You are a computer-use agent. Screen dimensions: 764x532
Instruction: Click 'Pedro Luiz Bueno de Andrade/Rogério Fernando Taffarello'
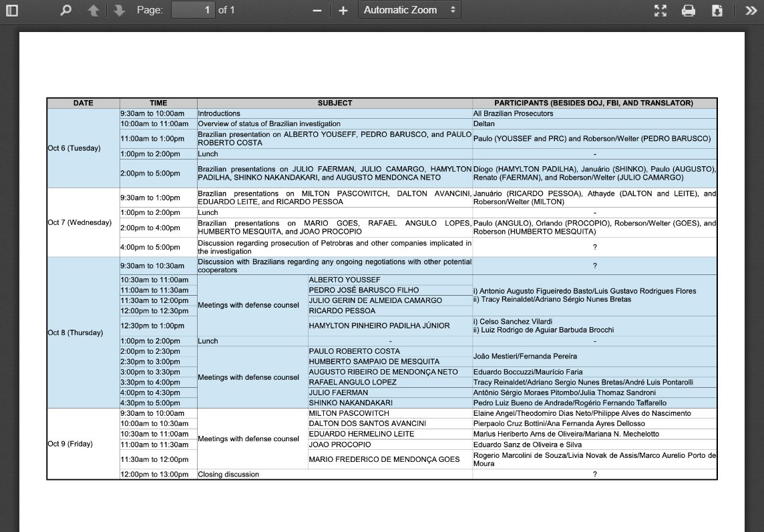point(594,403)
